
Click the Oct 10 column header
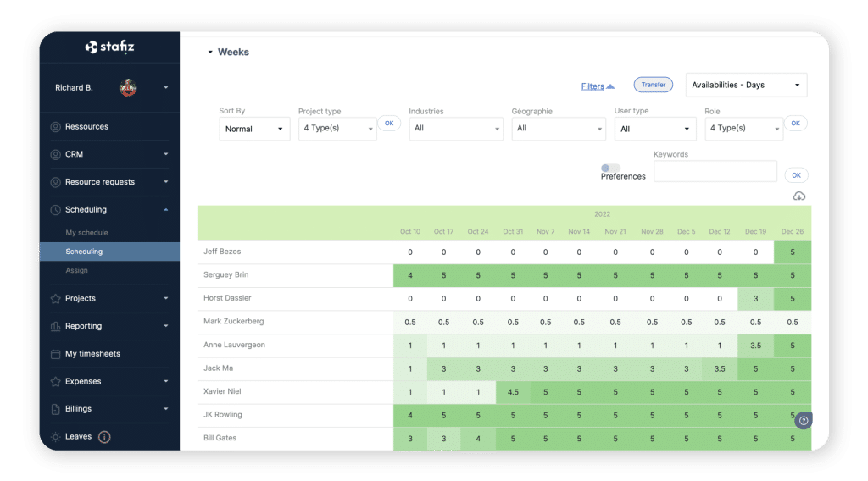pyautogui.click(x=410, y=232)
